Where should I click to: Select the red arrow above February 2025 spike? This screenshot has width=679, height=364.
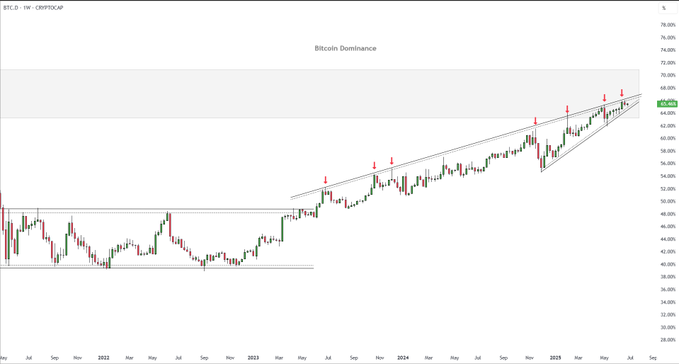[x=567, y=109]
